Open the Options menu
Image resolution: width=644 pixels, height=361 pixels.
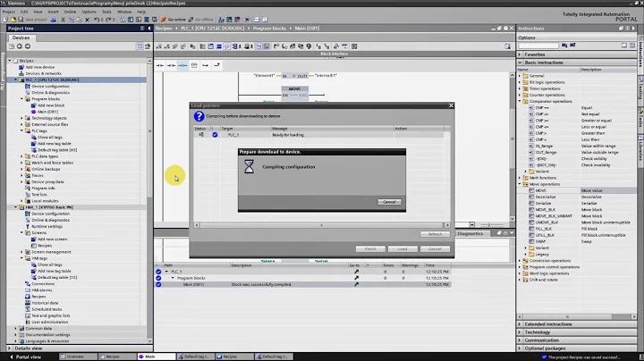click(x=89, y=12)
